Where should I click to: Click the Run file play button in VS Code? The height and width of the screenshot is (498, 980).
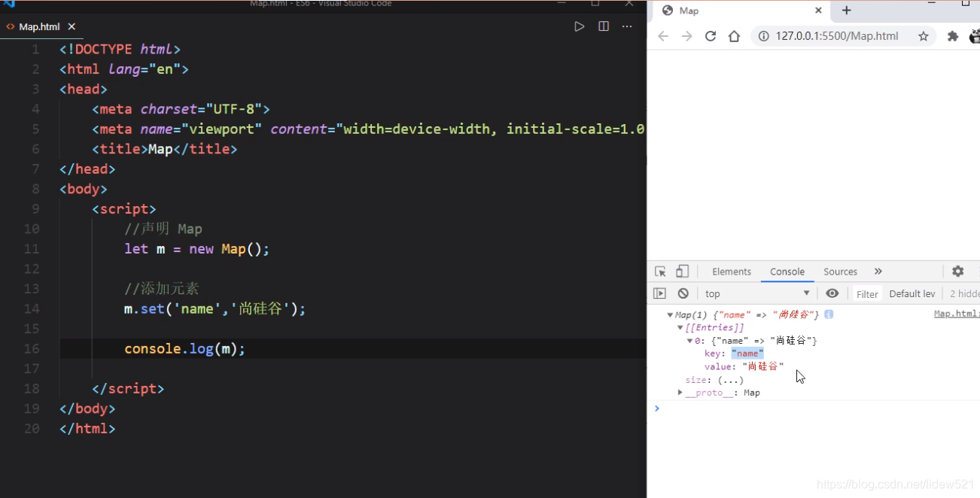click(x=579, y=26)
